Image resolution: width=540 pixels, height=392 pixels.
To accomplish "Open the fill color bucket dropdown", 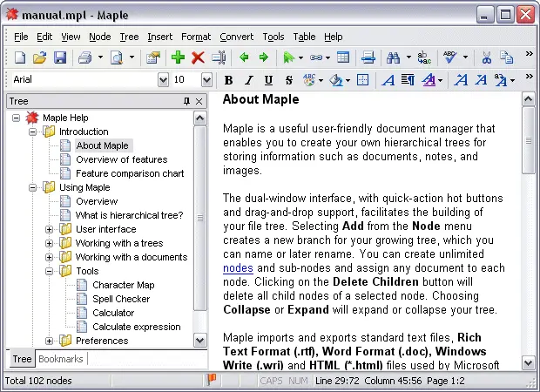I will 347,80.
